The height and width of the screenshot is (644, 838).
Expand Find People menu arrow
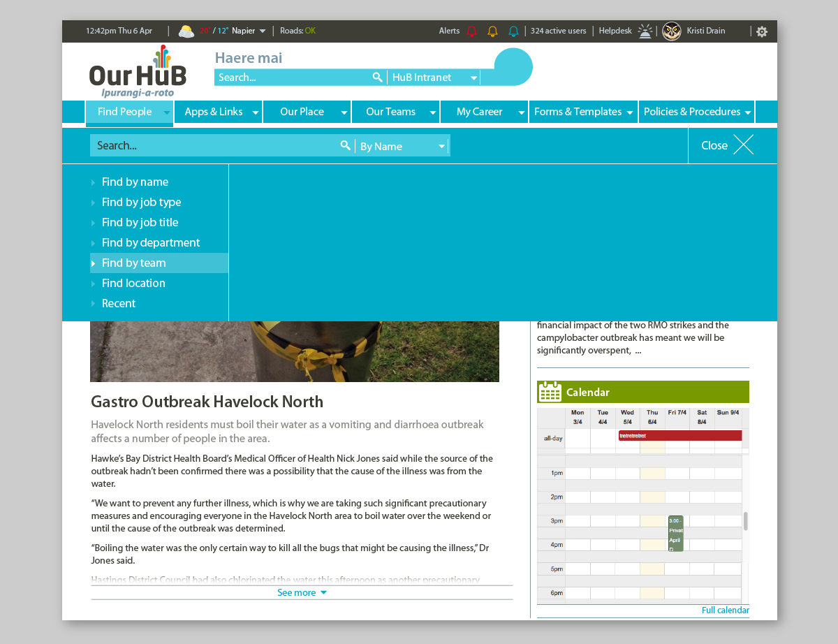point(166,112)
